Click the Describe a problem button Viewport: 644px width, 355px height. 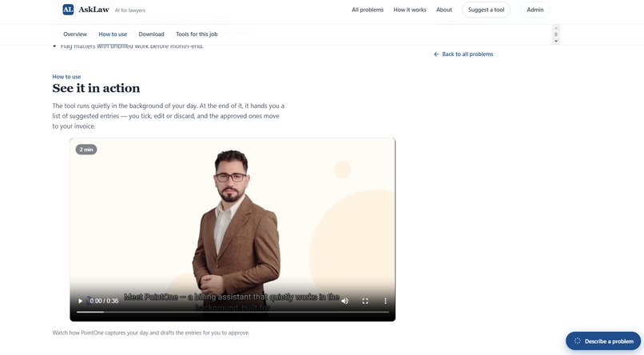603,341
